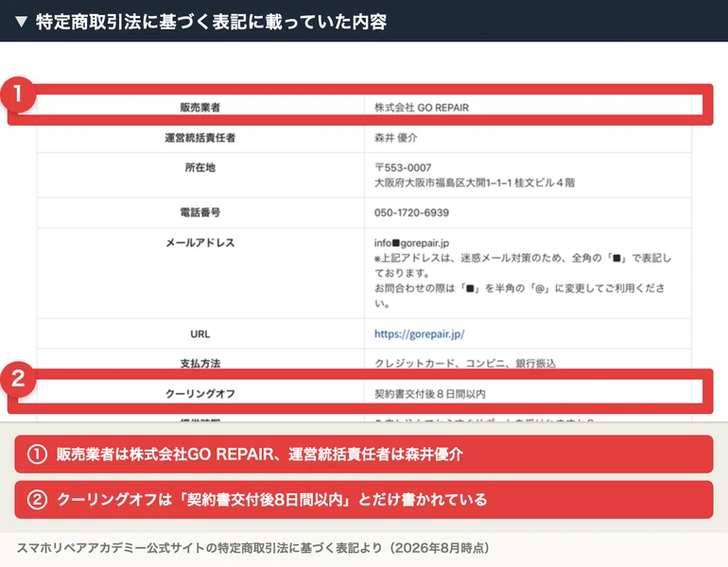Click the source caption スマホリペアアカデミー公式サイト
The height and width of the screenshot is (567, 728).
[x=111, y=548]
